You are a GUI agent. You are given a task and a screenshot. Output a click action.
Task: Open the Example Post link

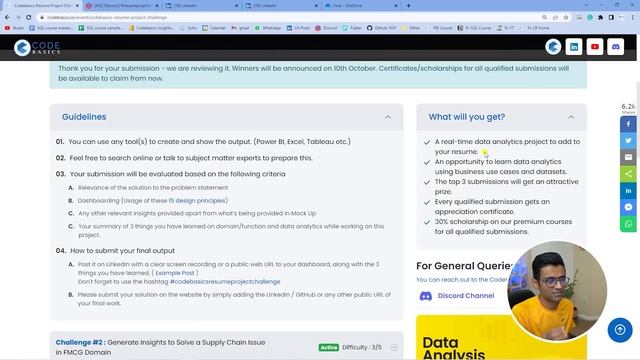click(175, 273)
